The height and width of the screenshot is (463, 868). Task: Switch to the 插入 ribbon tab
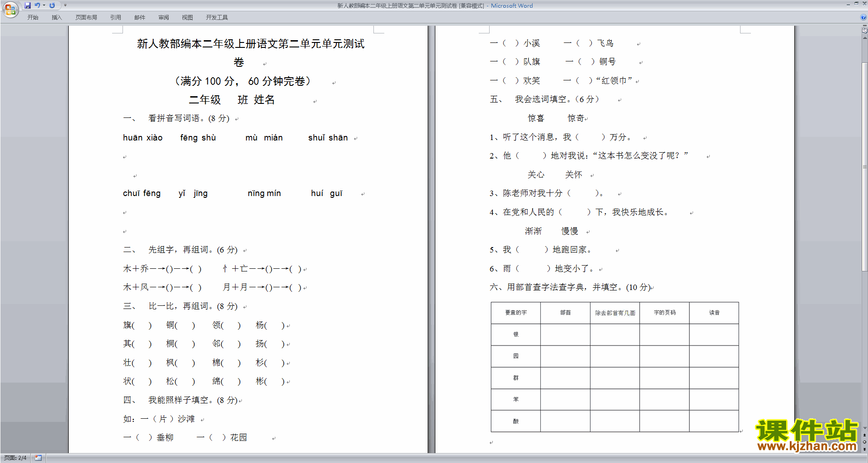click(x=57, y=18)
